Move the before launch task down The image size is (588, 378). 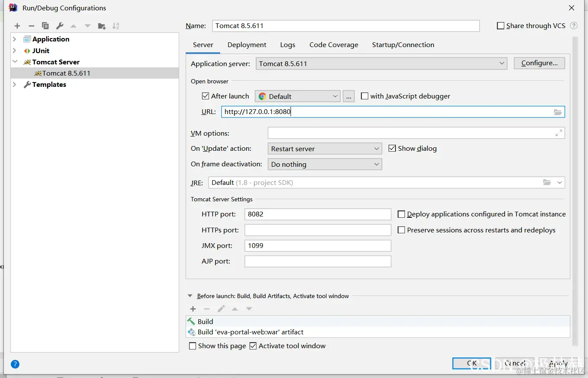click(249, 309)
